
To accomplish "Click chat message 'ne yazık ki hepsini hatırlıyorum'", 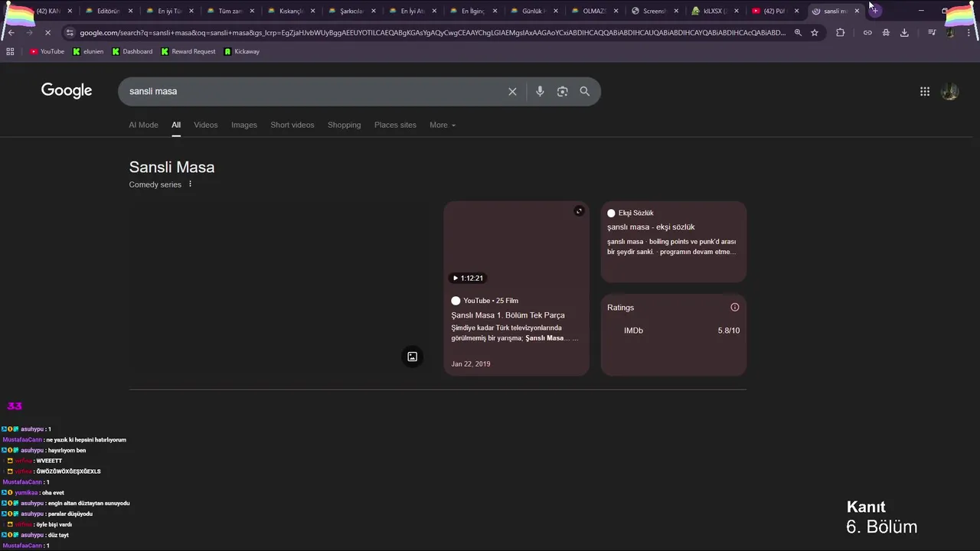I will pos(87,440).
